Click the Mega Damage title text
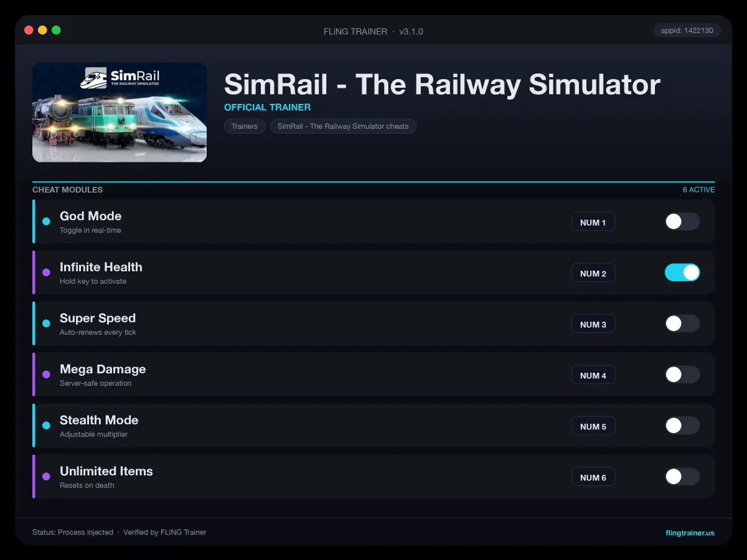This screenshot has height=560, width=747. click(103, 369)
